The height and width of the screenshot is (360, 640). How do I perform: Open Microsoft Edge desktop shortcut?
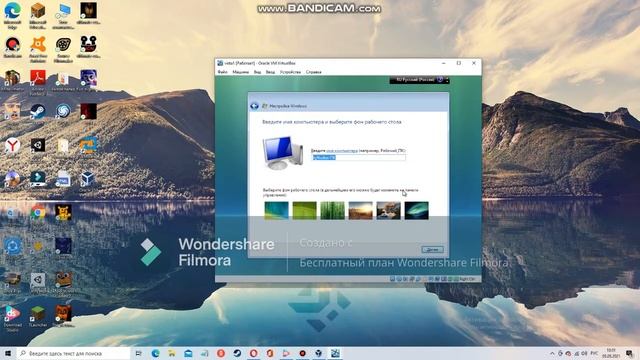click(13, 15)
